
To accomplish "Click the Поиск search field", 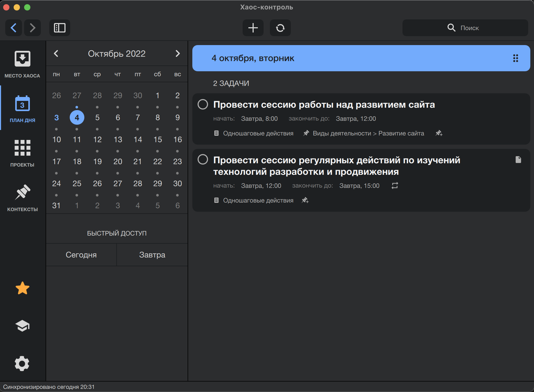I will coord(465,28).
